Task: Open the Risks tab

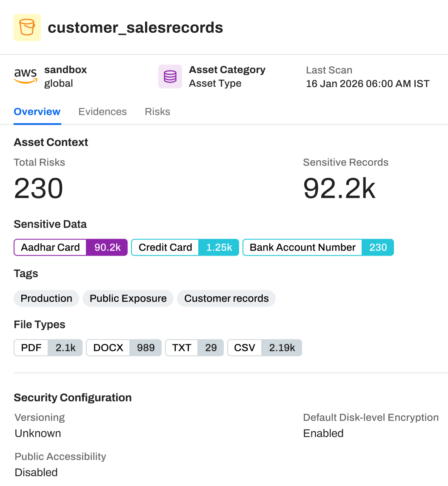Action: [157, 111]
